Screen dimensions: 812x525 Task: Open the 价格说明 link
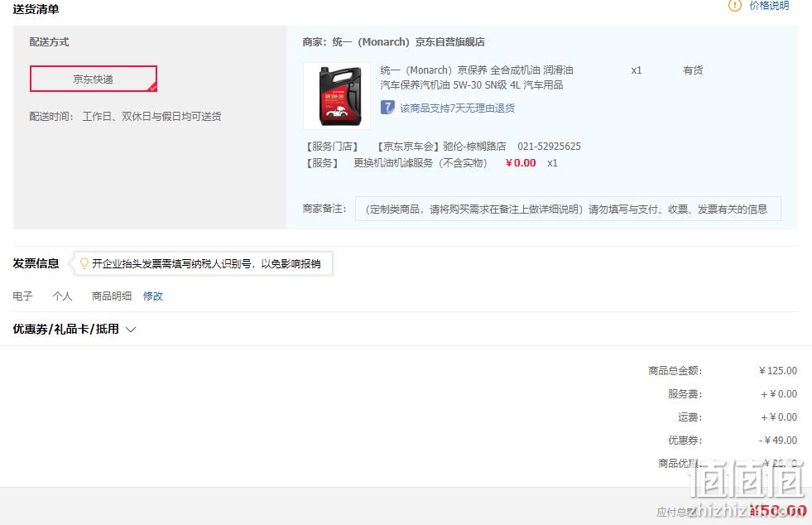769,5
